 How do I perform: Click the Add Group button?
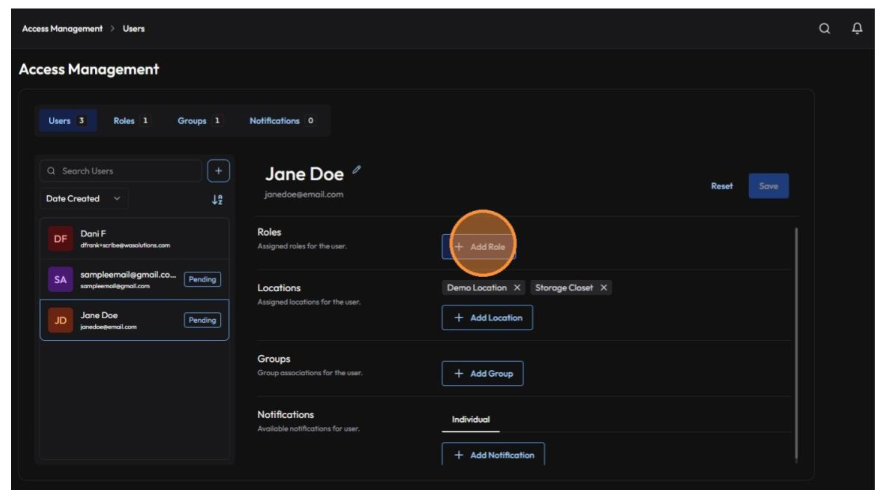483,374
